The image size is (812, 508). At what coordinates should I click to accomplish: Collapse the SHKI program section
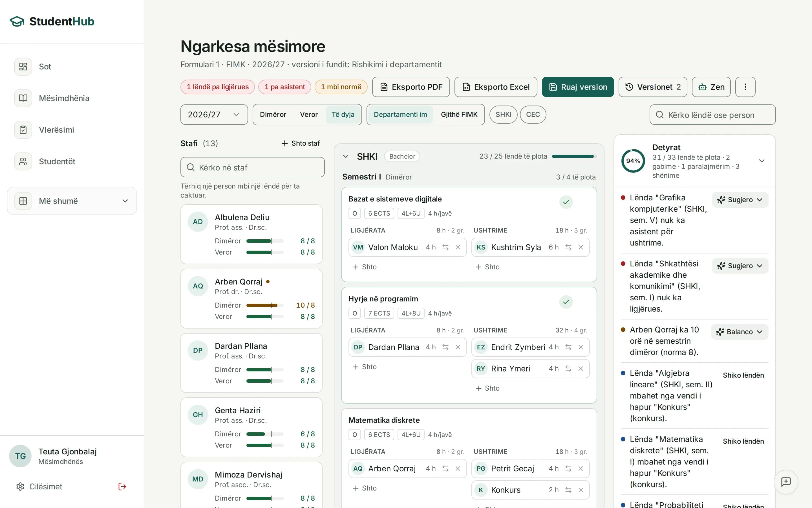[346, 157]
